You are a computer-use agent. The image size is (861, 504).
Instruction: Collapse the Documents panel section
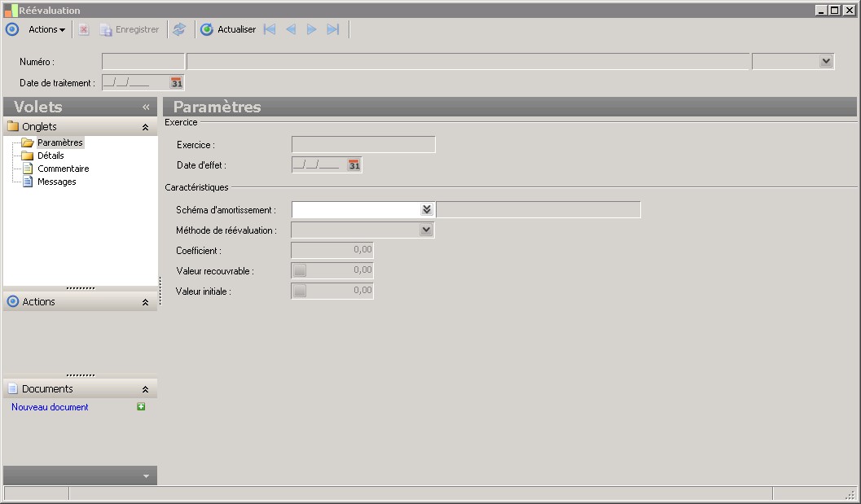pos(146,389)
